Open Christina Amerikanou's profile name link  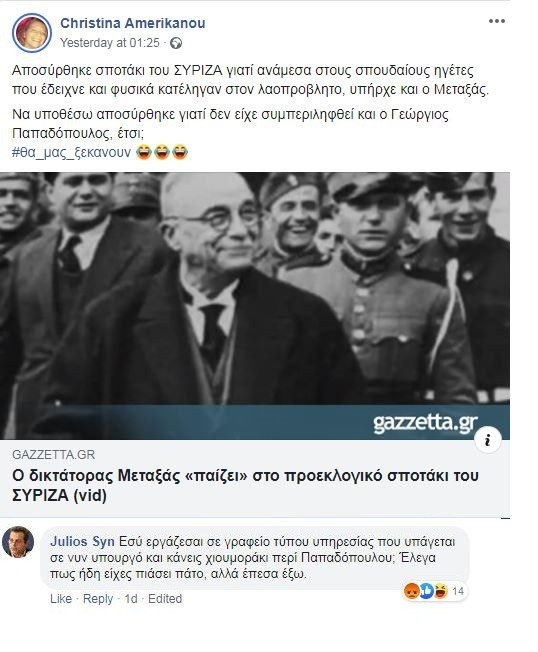coord(133,23)
